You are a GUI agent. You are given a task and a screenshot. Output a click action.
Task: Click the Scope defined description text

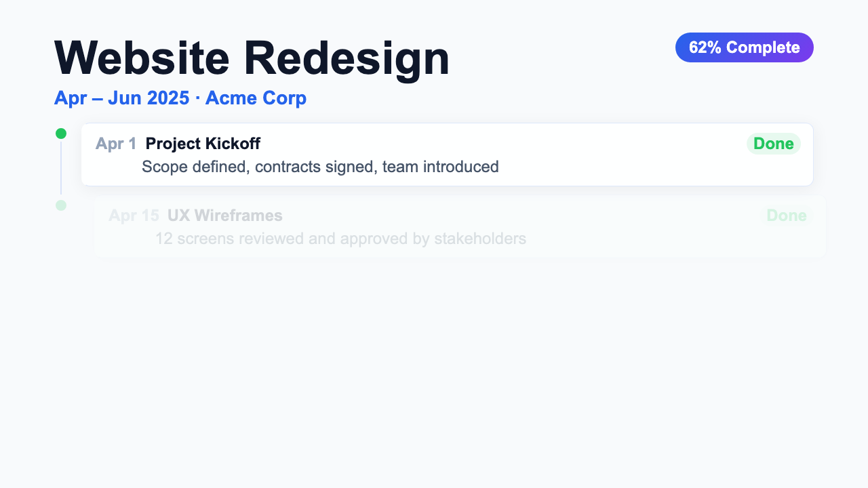[320, 167]
